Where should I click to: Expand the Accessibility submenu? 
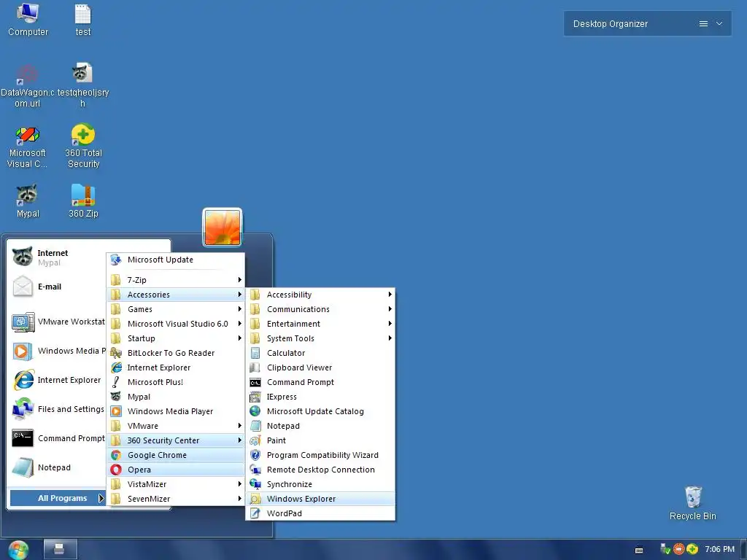[x=320, y=295]
